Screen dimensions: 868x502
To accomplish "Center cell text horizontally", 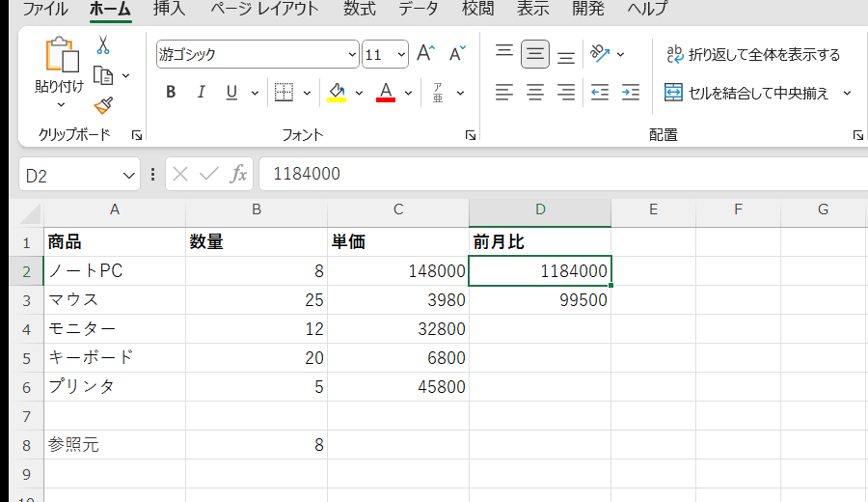I will tap(534, 93).
